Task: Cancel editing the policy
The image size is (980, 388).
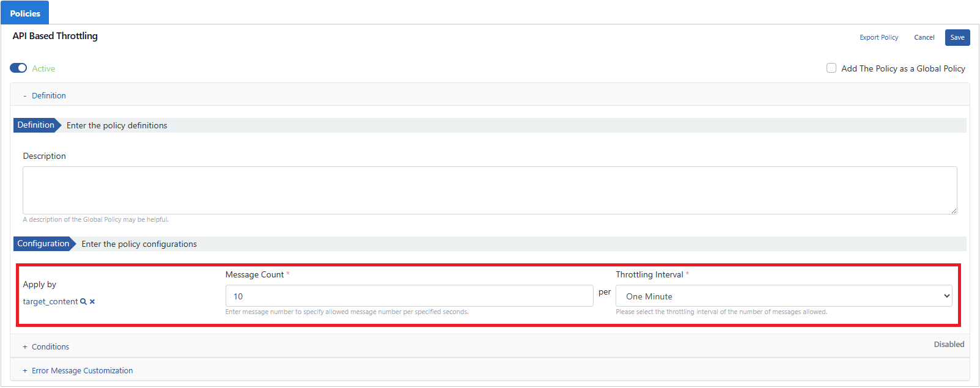Action: 924,38
